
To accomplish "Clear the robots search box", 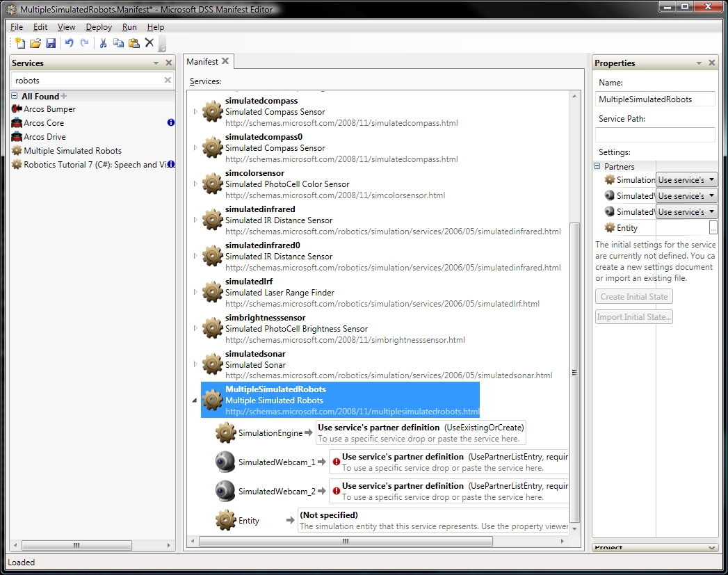I will 168,80.
